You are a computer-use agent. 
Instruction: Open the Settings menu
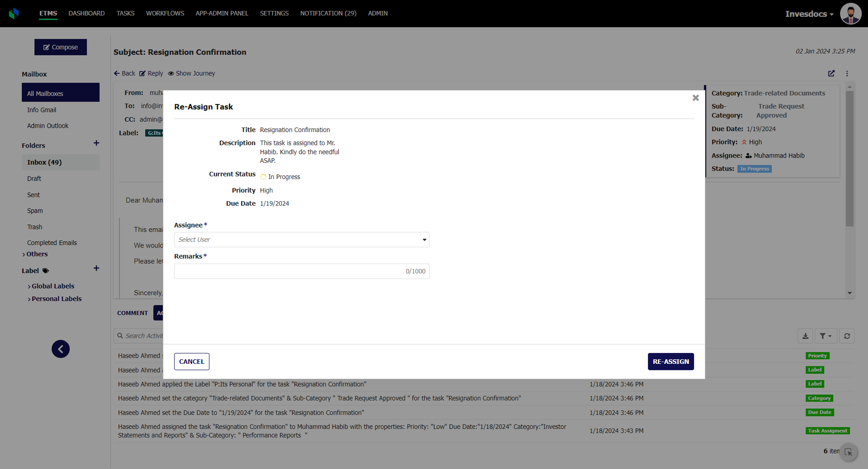(x=274, y=13)
